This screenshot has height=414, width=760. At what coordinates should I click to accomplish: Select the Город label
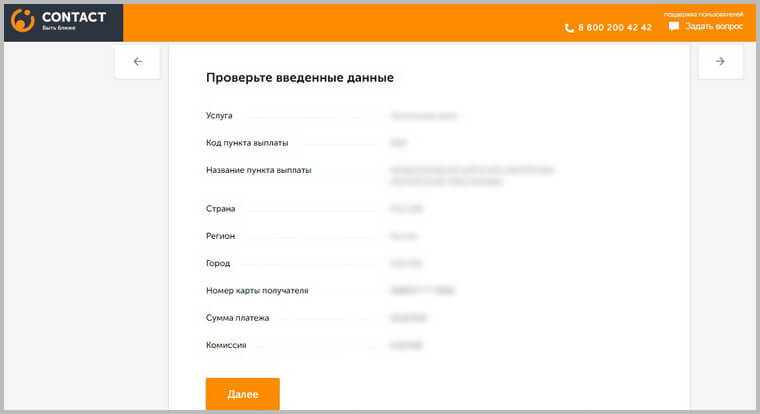tap(218, 263)
